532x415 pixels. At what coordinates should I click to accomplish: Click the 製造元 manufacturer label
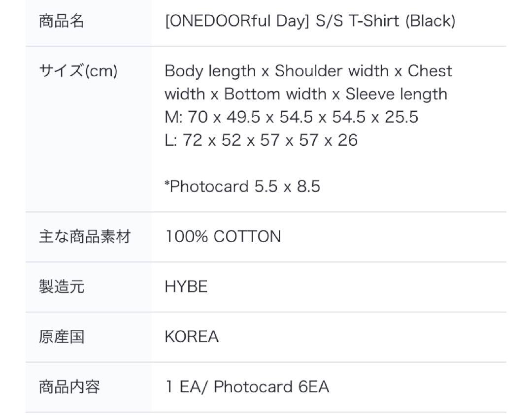[x=62, y=287]
